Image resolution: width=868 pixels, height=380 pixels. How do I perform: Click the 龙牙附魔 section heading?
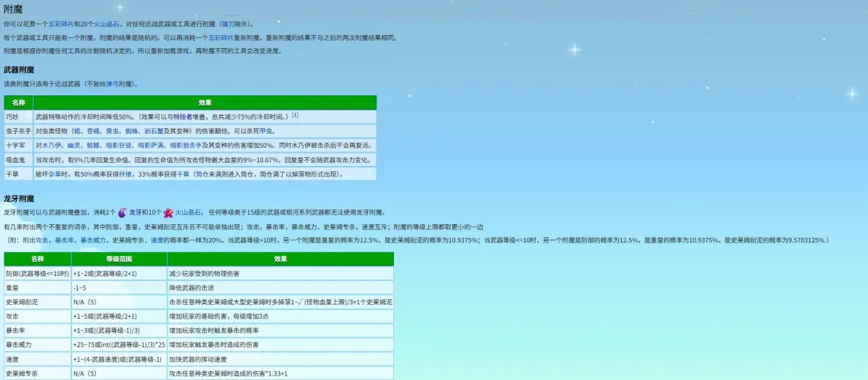click(x=19, y=199)
